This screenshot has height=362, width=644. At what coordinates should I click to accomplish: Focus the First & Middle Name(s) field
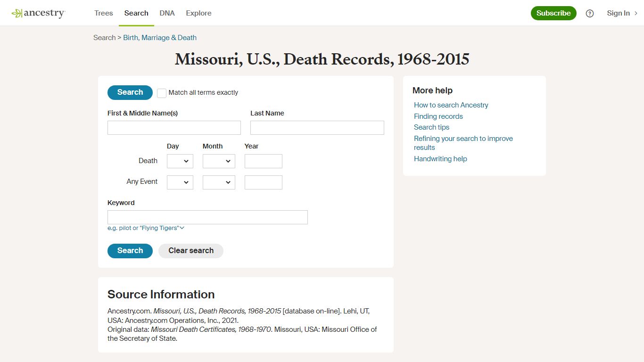[x=174, y=128]
